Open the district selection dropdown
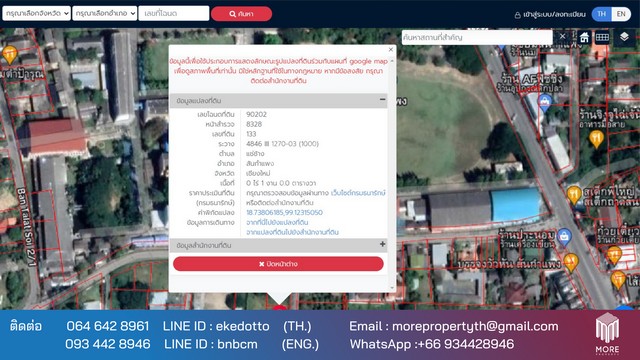The width and height of the screenshot is (640, 360). pos(104,13)
